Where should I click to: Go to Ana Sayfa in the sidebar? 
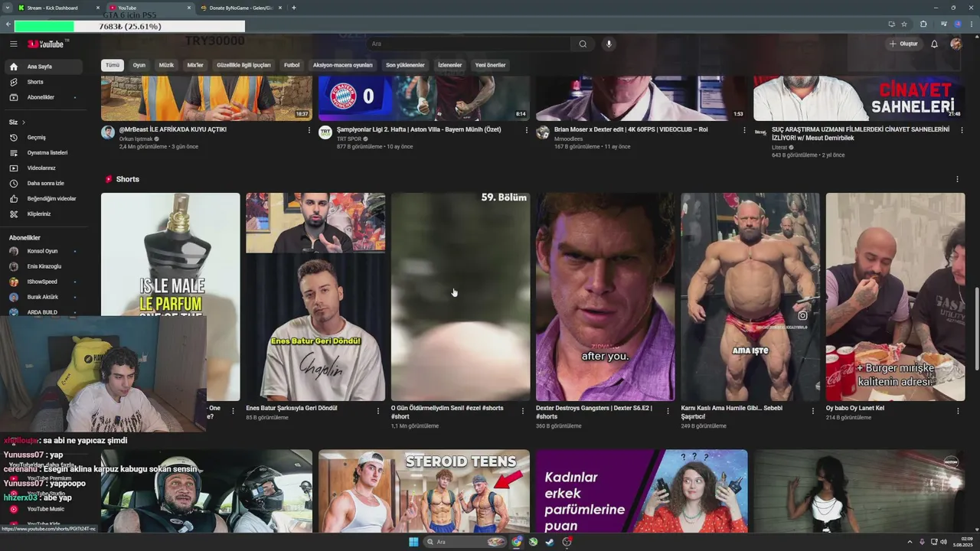43,67
